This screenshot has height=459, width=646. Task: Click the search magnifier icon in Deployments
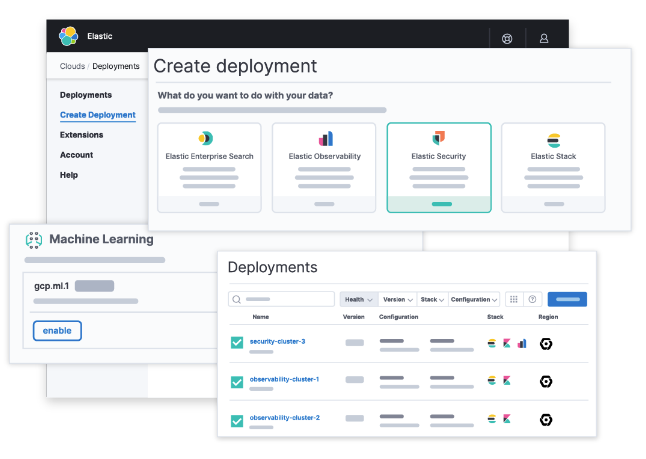[236, 299]
